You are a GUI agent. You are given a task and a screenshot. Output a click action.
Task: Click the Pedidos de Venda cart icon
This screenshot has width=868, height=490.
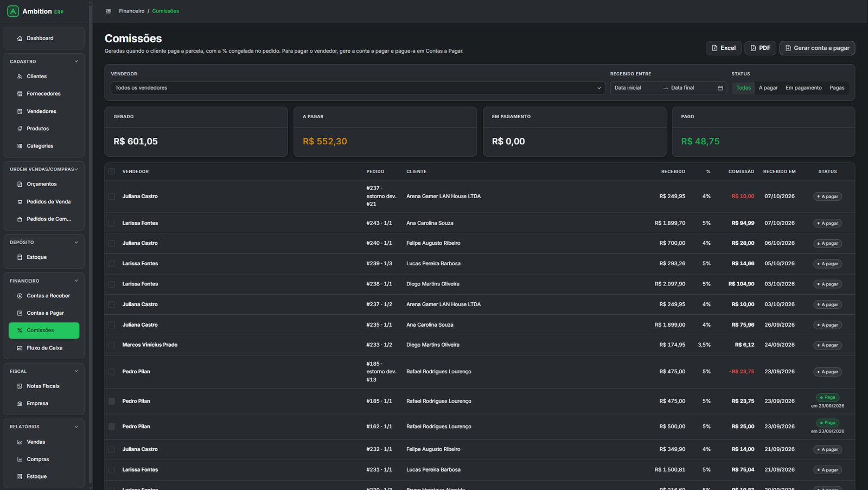(20, 202)
